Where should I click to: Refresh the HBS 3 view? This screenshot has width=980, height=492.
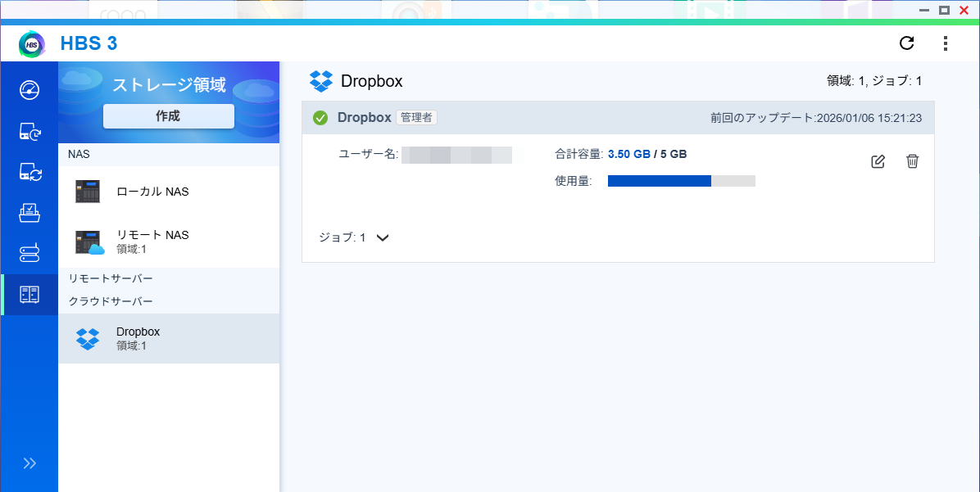click(906, 43)
